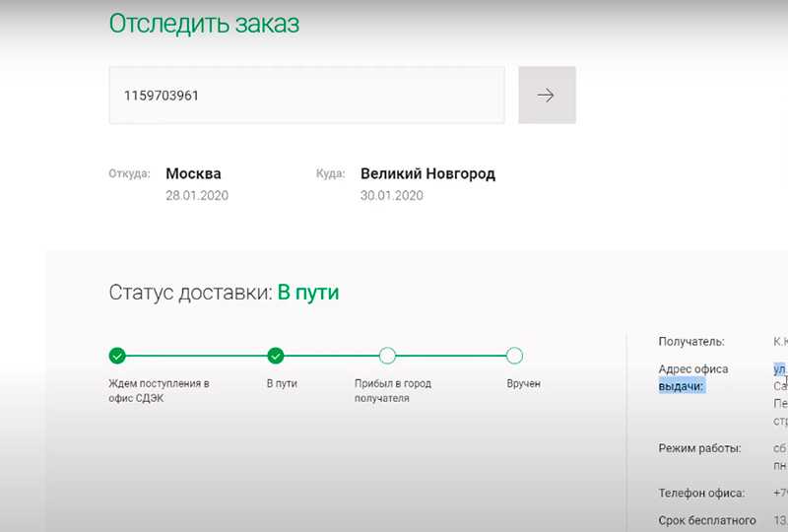
Task: Click the 'Получатель:' label
Action: pos(691,342)
